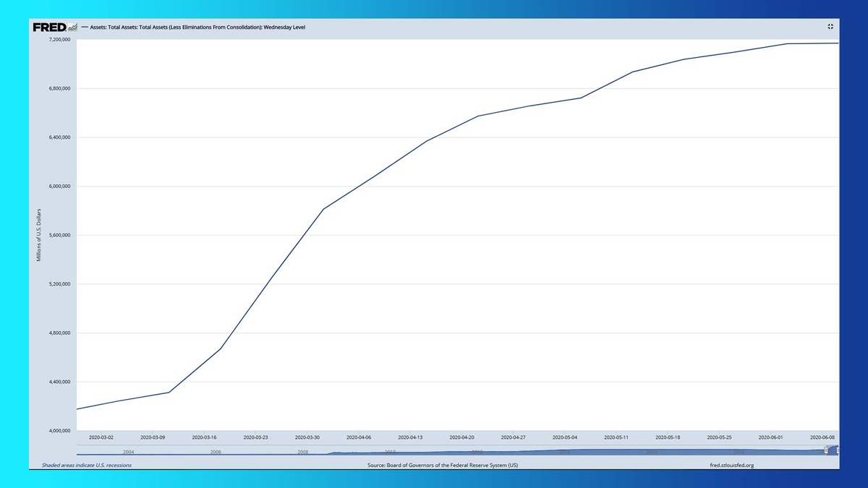This screenshot has width=868, height=488.
Task: Click the 2020-03-09 date label
Action: click(153, 437)
